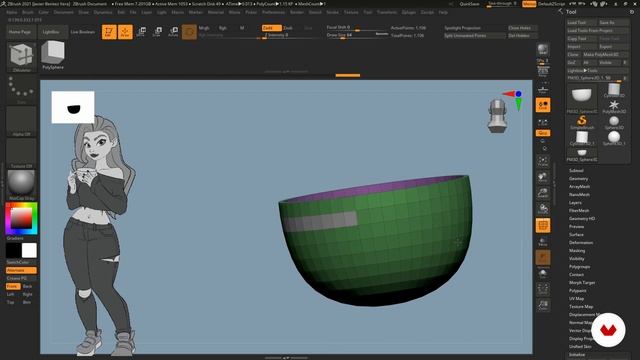This screenshot has height=360, width=640.
Task: Select the Cylinder3D_1 tool thumbnail
Action: click(582, 138)
